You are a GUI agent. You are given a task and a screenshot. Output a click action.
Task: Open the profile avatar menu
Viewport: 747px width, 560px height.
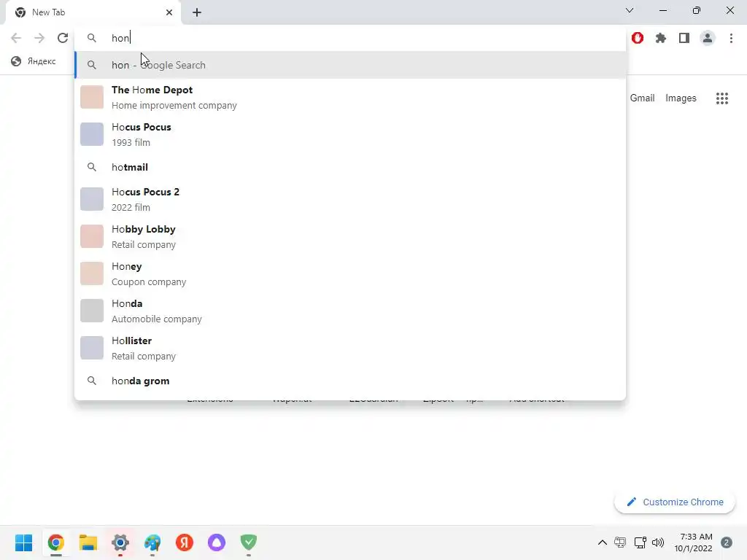click(708, 38)
